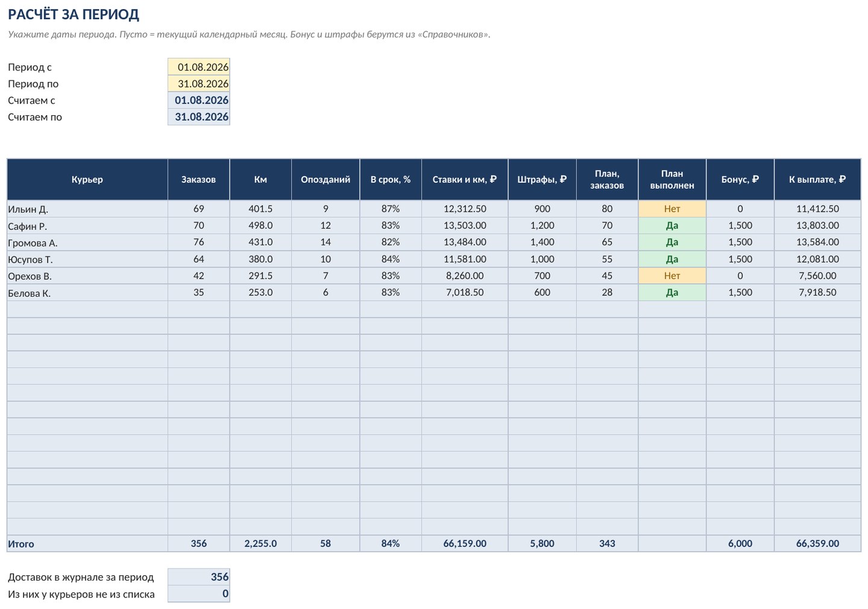Click the 'Итого' total payout 66,359.00
The width and height of the screenshot is (868, 609).
coord(817,543)
